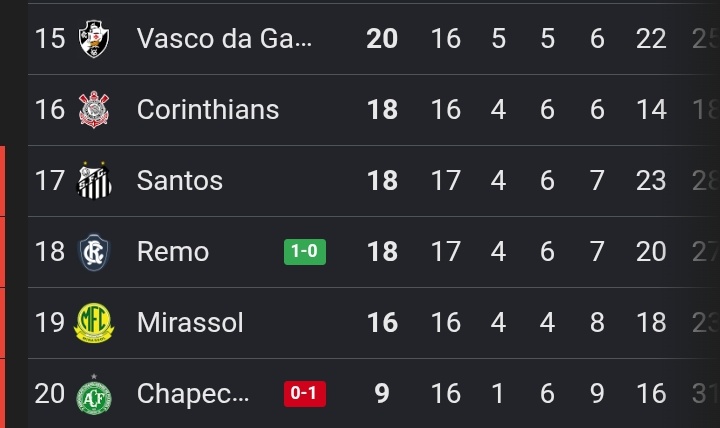The image size is (720, 428).
Task: Tap Corinthians' 18 points value
Action: pos(382,110)
